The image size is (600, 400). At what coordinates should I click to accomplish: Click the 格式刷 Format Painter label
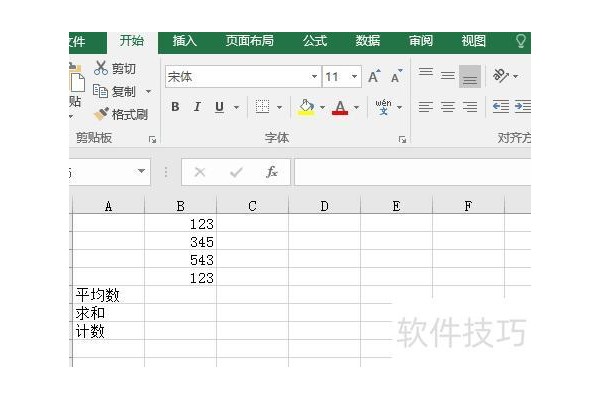coord(130,114)
